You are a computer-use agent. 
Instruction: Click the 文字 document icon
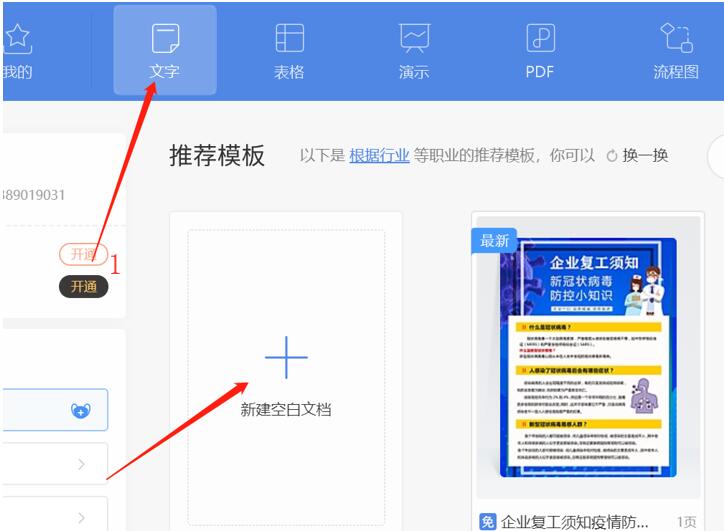tap(165, 38)
